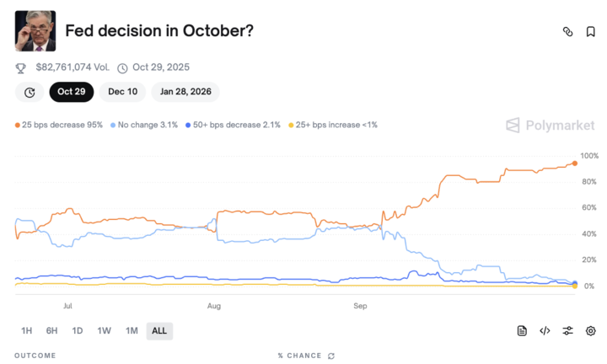Click the orange 25 bps decrease legend dot

coord(18,125)
